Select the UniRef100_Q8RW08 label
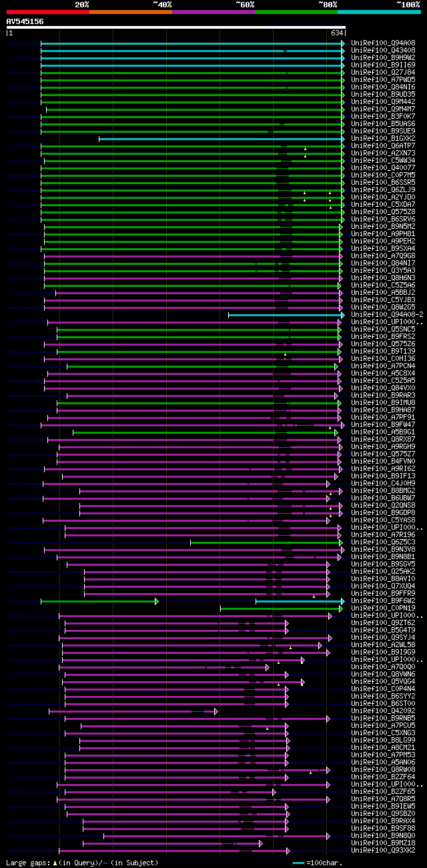427x868 pixels. 383,769
